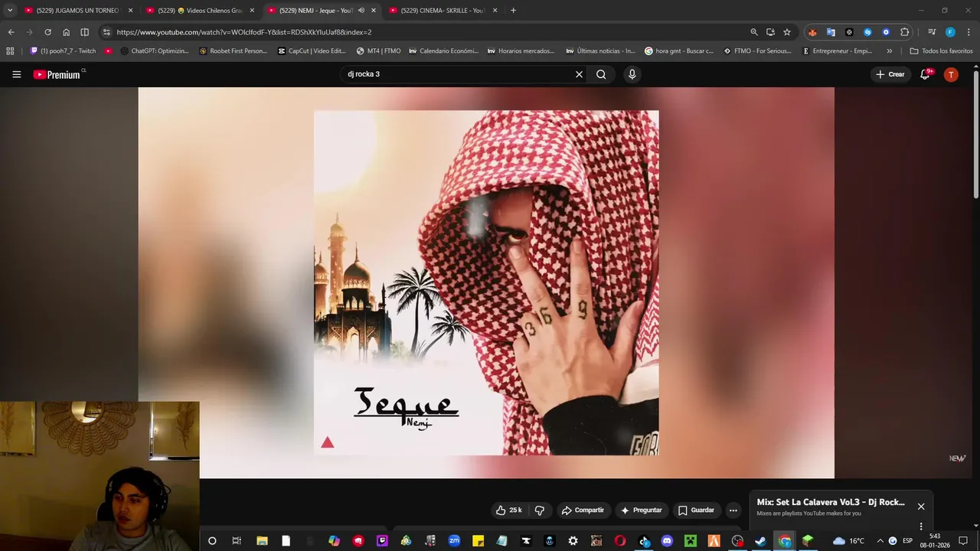Open the CapCut Video Editor bookmark
Viewport: 980px width, 551px height.
[x=312, y=51]
